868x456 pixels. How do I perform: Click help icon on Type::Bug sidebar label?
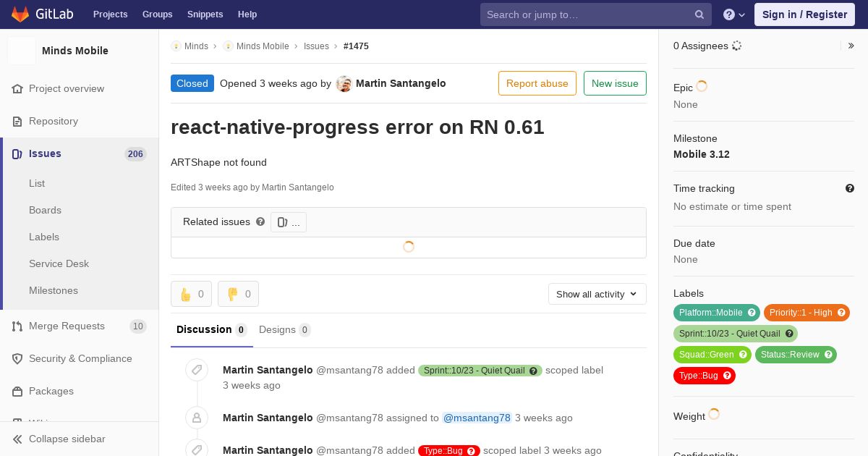[727, 376]
